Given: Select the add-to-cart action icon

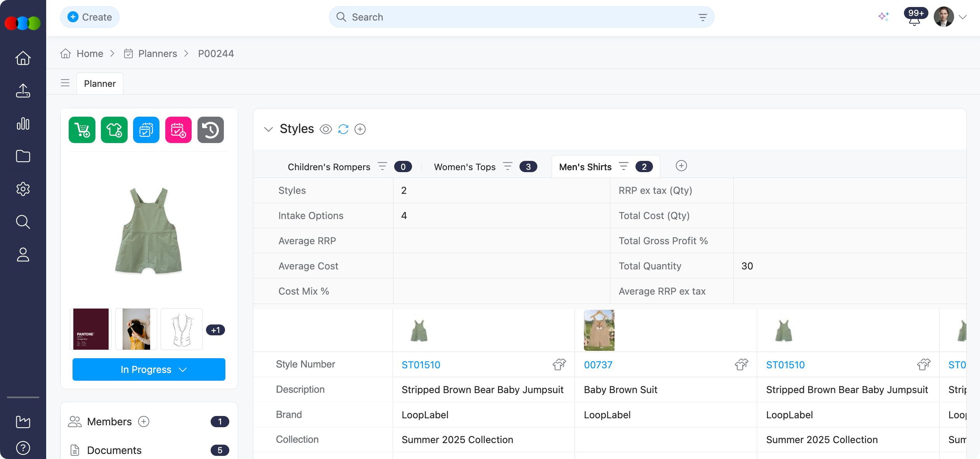Looking at the screenshot, I should (81, 130).
